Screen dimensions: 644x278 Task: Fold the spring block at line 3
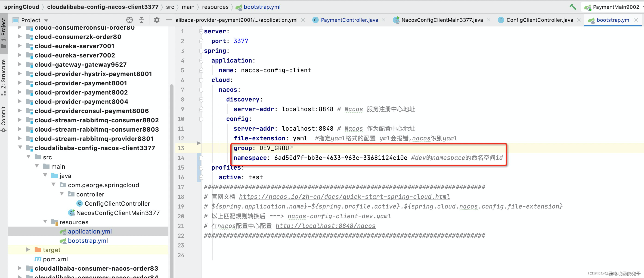(201, 51)
